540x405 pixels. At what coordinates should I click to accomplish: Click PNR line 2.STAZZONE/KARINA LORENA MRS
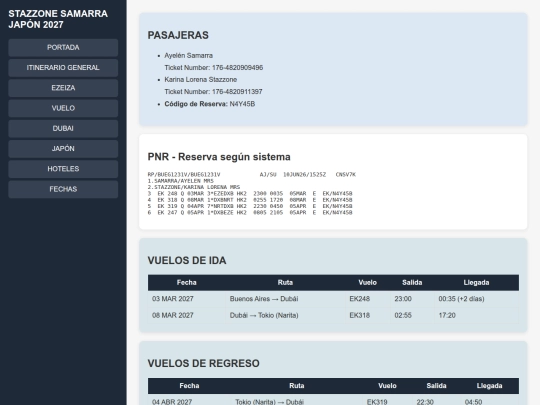click(x=194, y=187)
